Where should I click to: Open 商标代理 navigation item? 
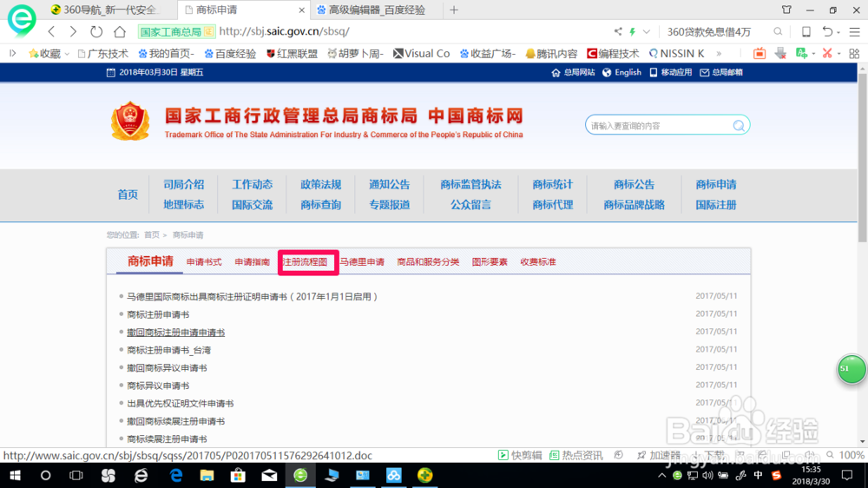pos(552,205)
